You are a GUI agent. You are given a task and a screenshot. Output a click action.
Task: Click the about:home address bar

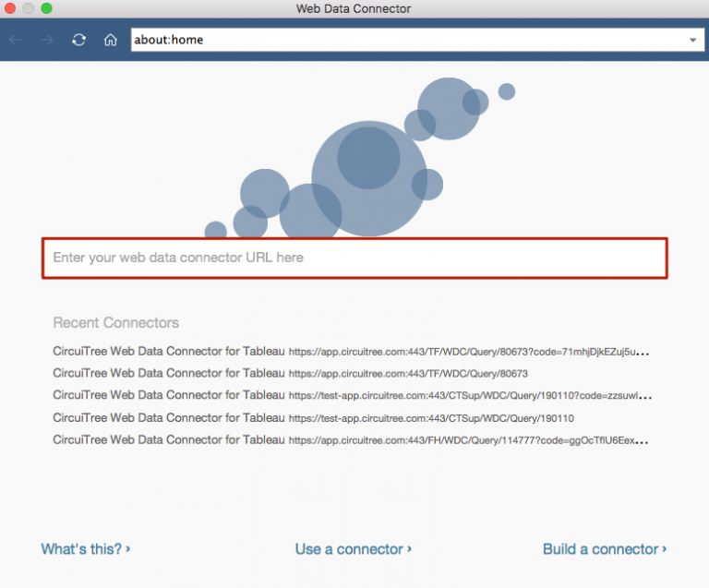(x=406, y=41)
